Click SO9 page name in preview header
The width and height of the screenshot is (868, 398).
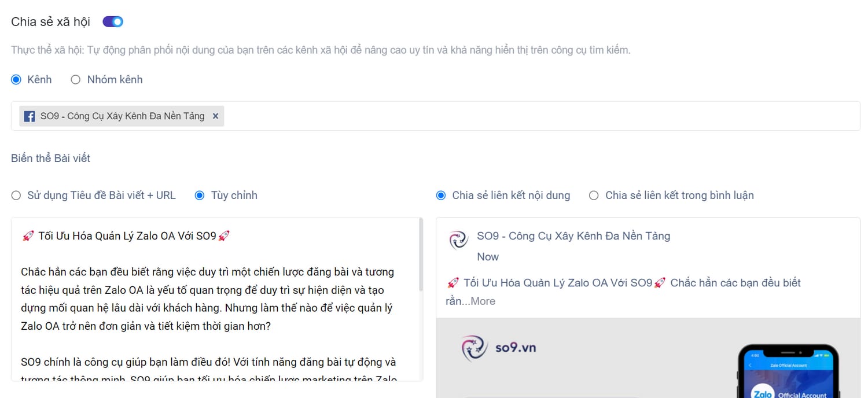click(573, 236)
